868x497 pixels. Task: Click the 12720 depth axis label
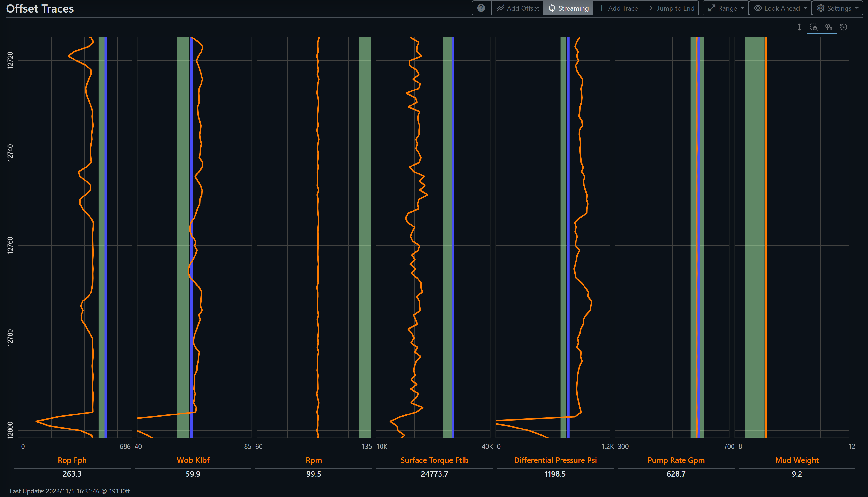tap(10, 60)
